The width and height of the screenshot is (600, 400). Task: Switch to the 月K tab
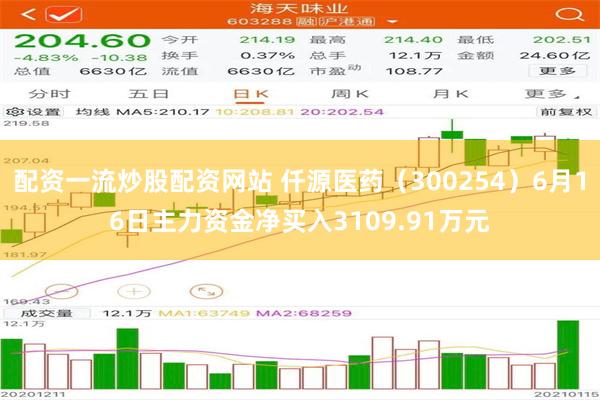pos(450,94)
